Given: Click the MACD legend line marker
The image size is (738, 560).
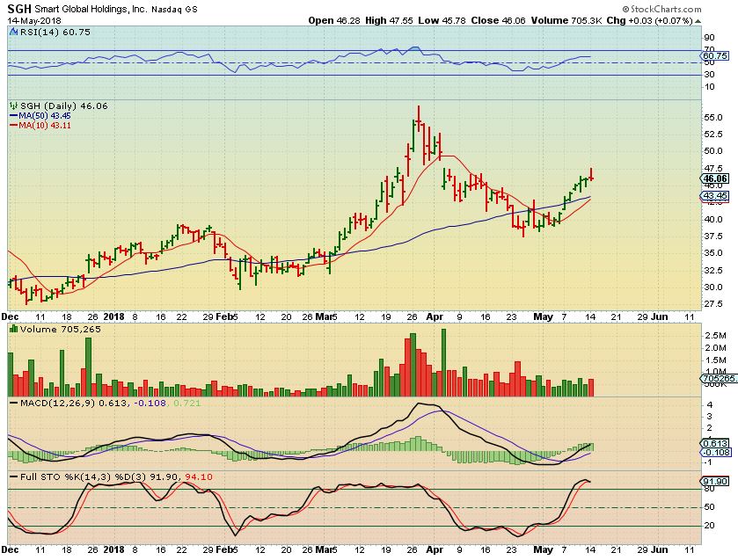Looking at the screenshot, I should coord(13,404).
